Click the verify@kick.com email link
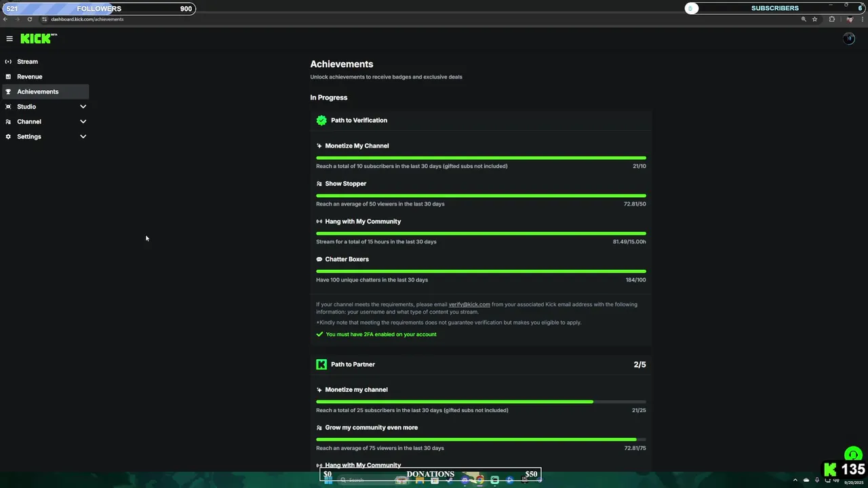868x488 pixels. coord(469,304)
